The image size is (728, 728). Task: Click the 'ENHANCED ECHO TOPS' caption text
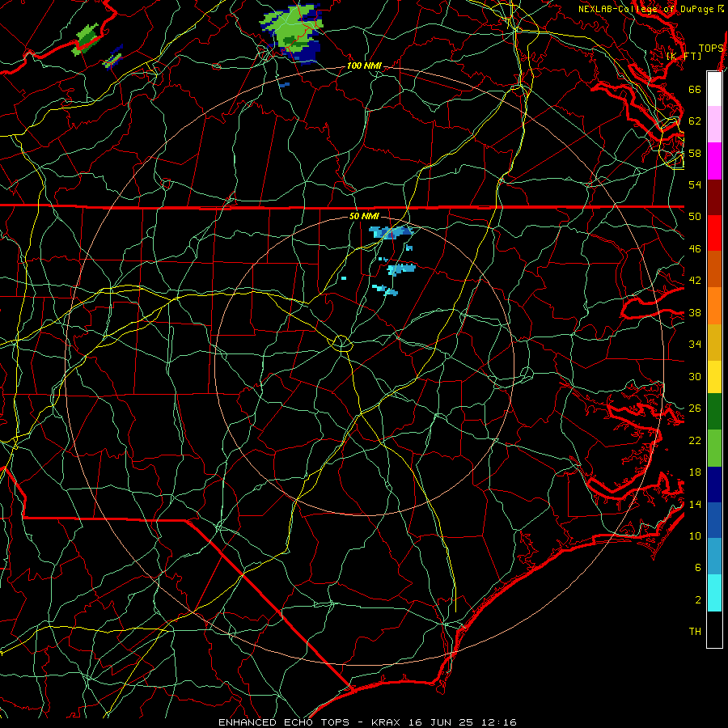(x=287, y=722)
